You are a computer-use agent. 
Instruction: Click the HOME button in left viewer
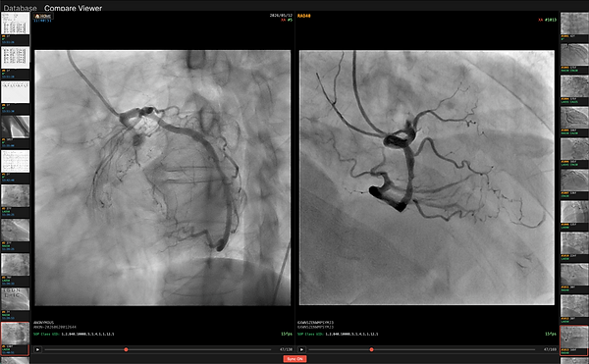[x=43, y=16]
